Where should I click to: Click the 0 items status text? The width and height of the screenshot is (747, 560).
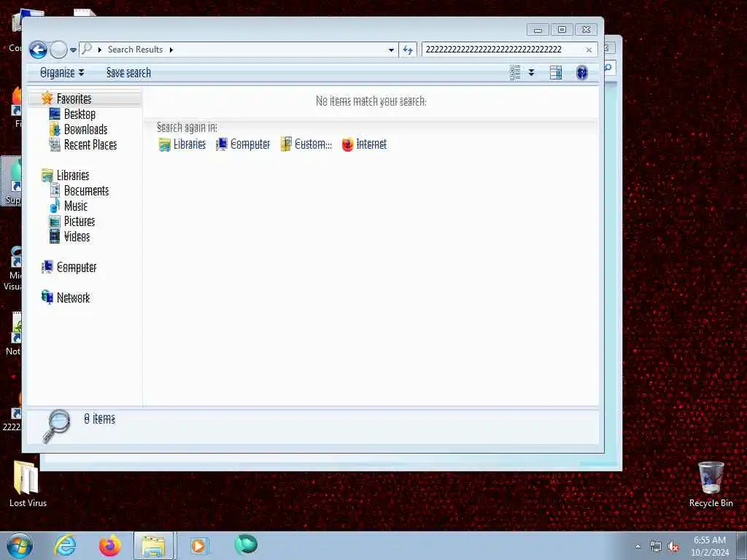99,419
